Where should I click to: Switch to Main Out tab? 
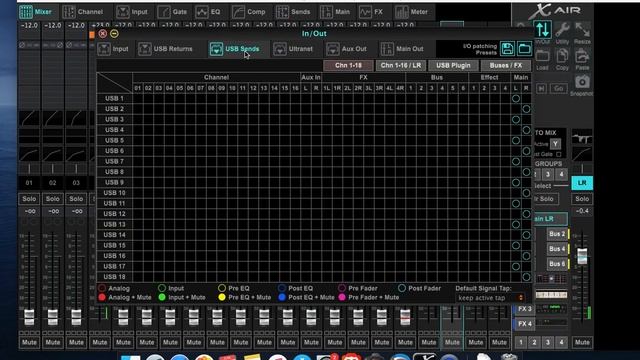pos(402,49)
